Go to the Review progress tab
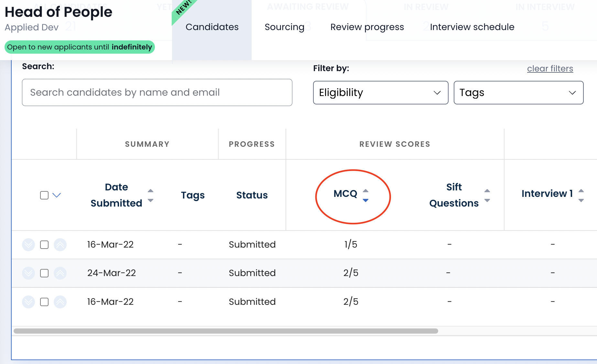This screenshot has height=364, width=597. tap(367, 27)
